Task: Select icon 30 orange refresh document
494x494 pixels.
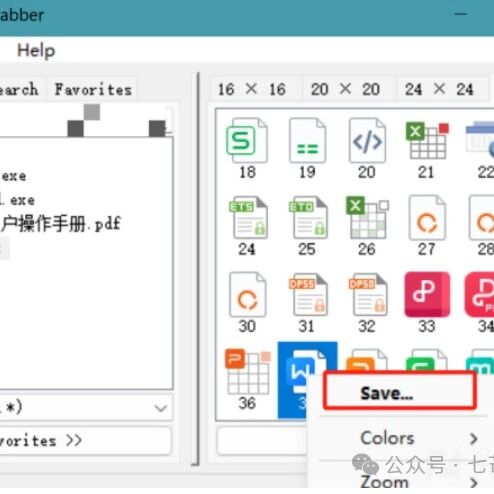Action: click(247, 294)
